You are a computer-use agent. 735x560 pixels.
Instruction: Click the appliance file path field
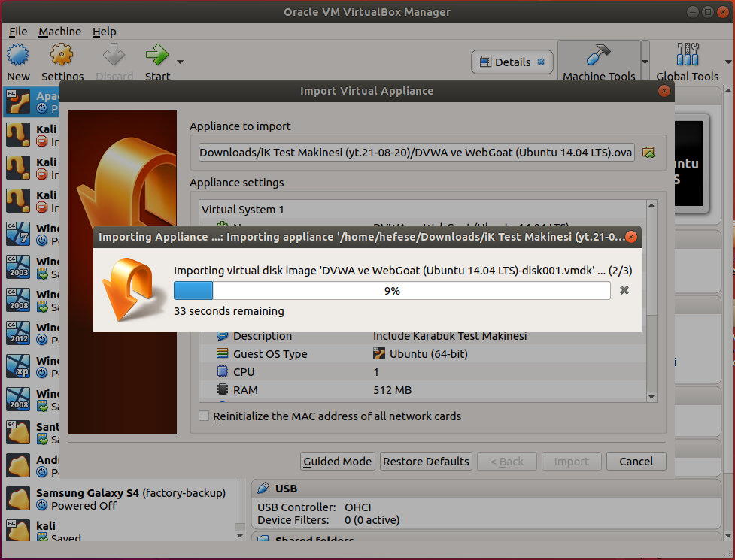click(x=416, y=152)
